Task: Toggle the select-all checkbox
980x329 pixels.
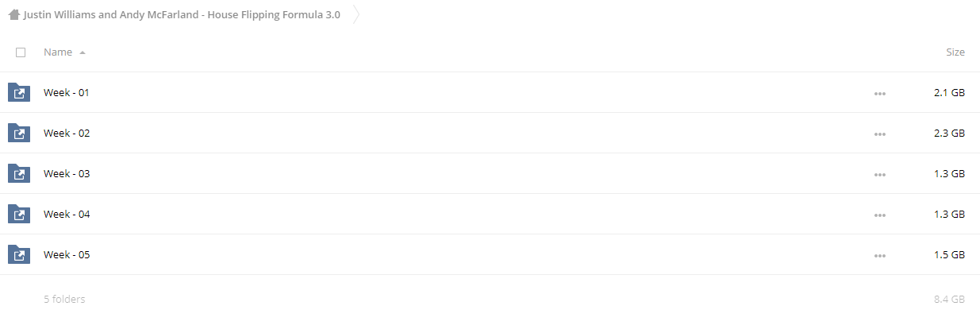Action: pyautogui.click(x=21, y=52)
